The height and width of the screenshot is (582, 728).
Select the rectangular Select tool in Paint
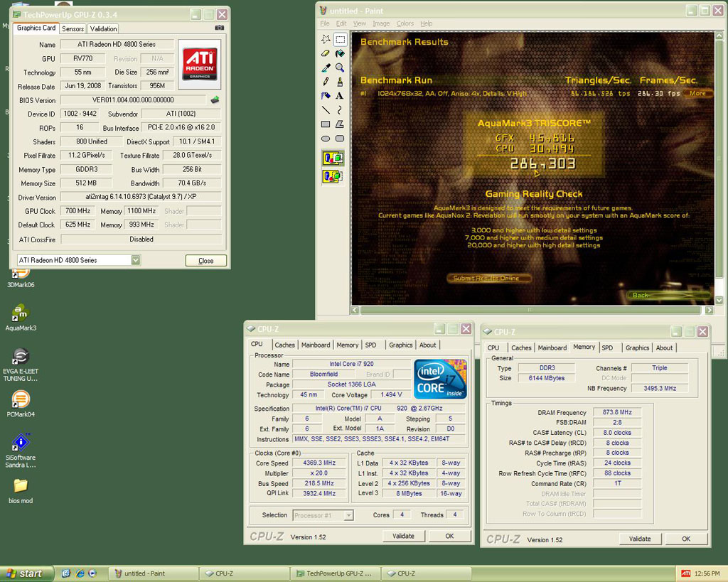tap(340, 39)
